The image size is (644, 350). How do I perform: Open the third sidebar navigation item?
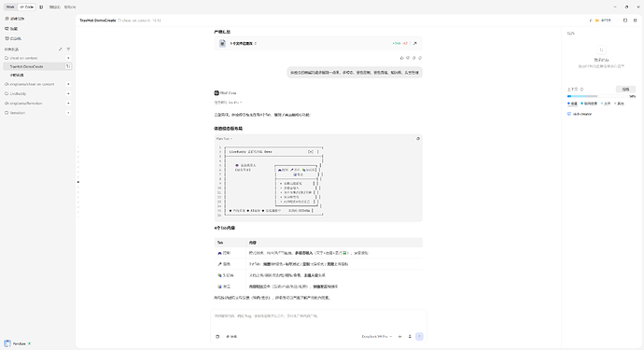[x=13, y=38]
